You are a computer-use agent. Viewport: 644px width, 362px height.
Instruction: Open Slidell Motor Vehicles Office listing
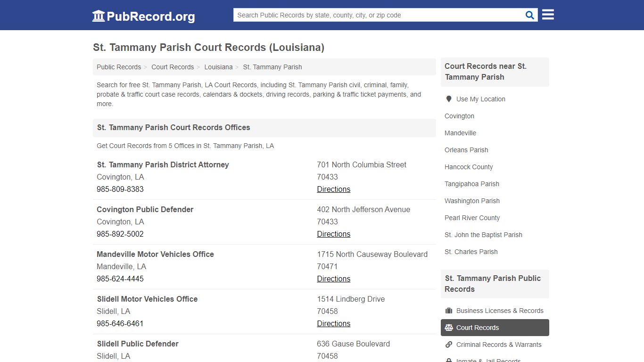(148, 299)
